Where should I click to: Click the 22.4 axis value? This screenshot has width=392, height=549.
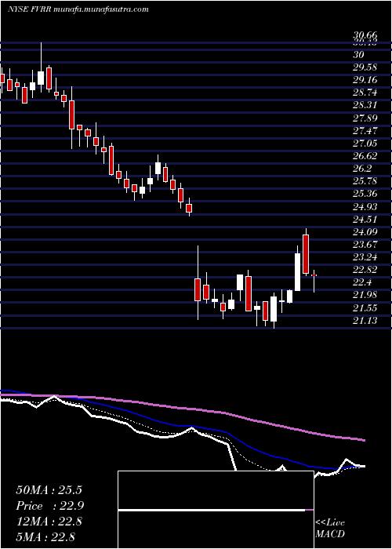point(362,282)
